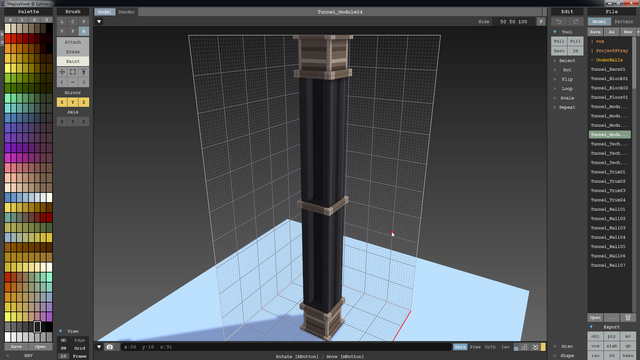The height and width of the screenshot is (360, 640).
Task: Switch to the Model tab in viewport
Action: [104, 12]
